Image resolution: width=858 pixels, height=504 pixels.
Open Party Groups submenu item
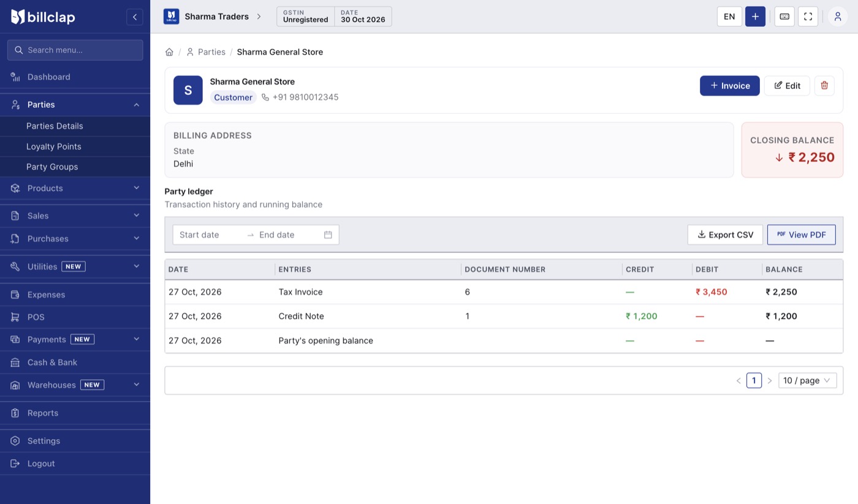[x=75, y=167]
